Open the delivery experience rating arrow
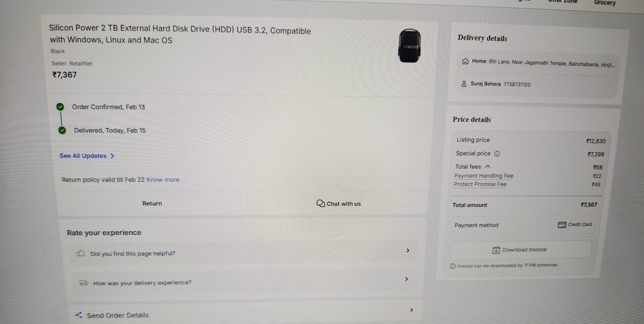The width and height of the screenshot is (644, 324). point(406,279)
